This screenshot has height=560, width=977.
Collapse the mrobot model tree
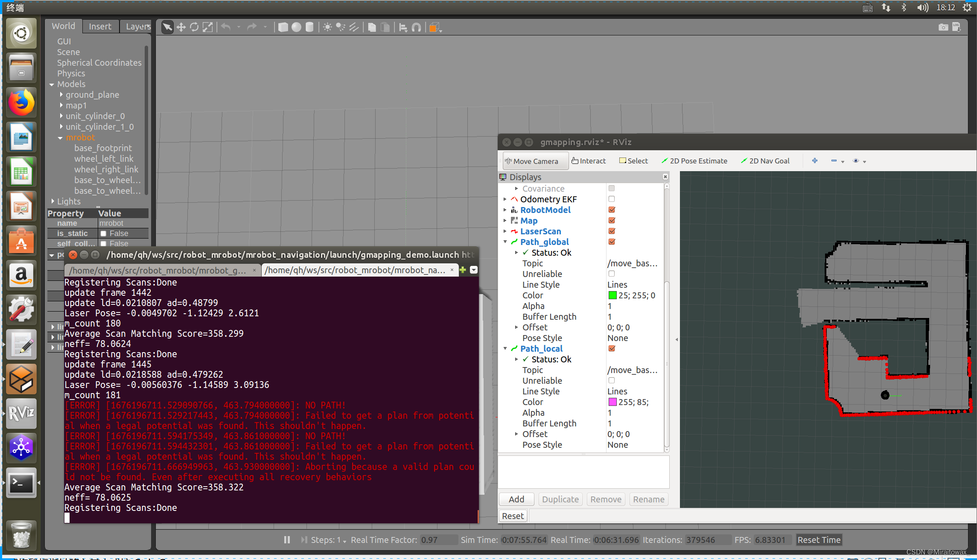[60, 137]
